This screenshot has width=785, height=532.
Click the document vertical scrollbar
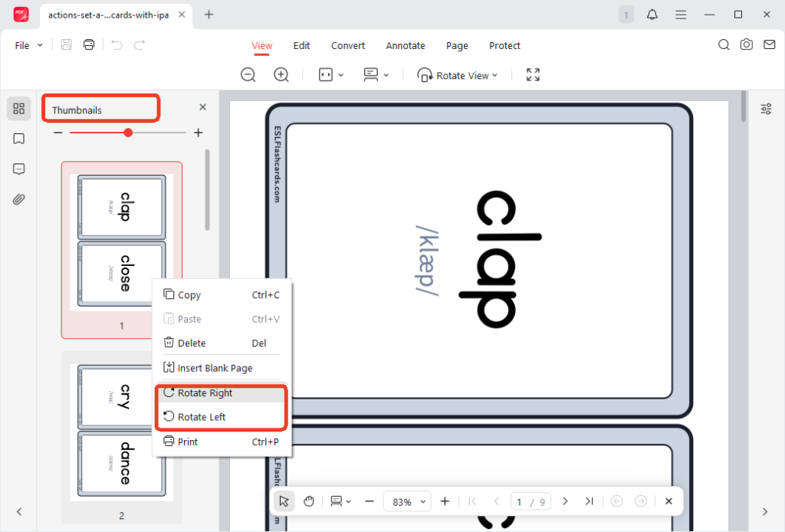(744, 106)
